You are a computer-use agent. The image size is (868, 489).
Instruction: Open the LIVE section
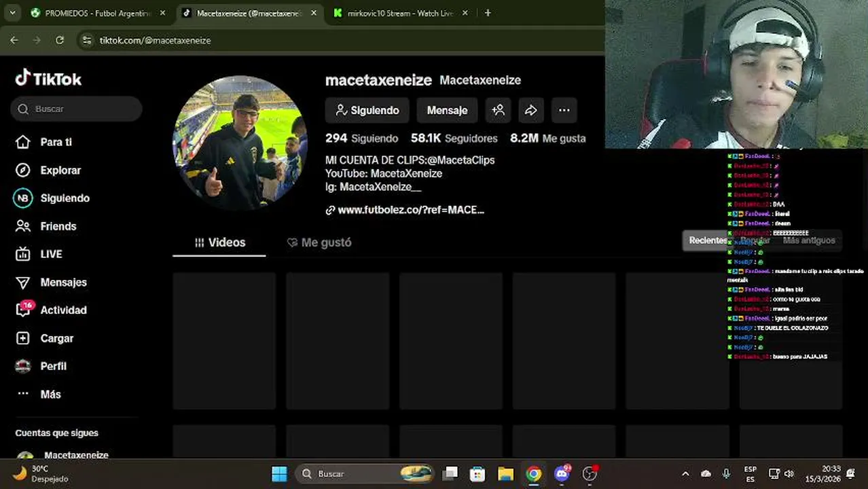[x=51, y=254]
